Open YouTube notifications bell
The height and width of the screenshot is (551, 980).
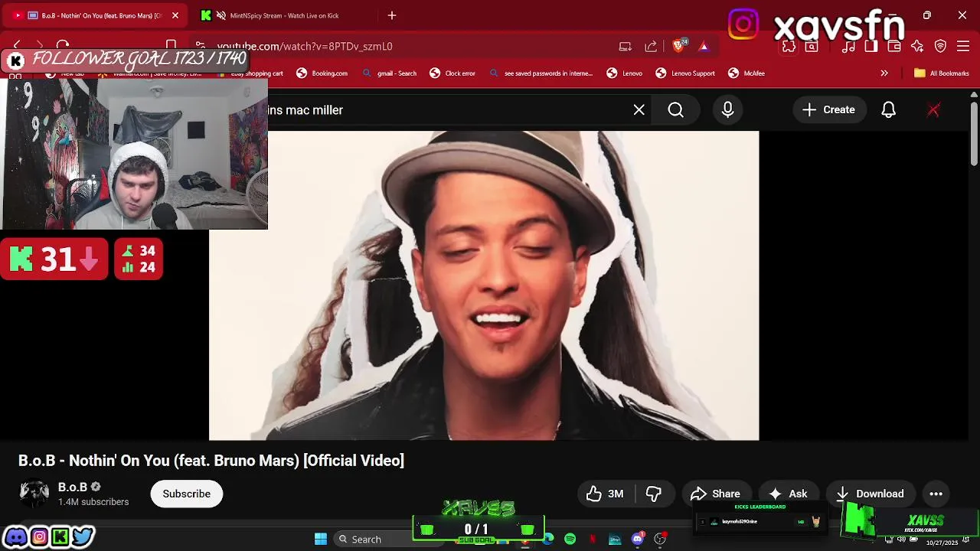pos(888,110)
